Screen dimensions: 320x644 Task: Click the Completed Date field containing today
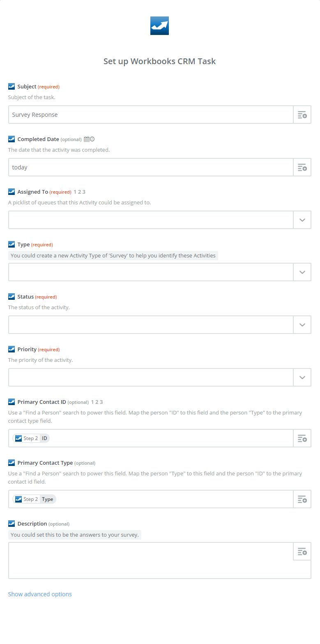pos(151,167)
